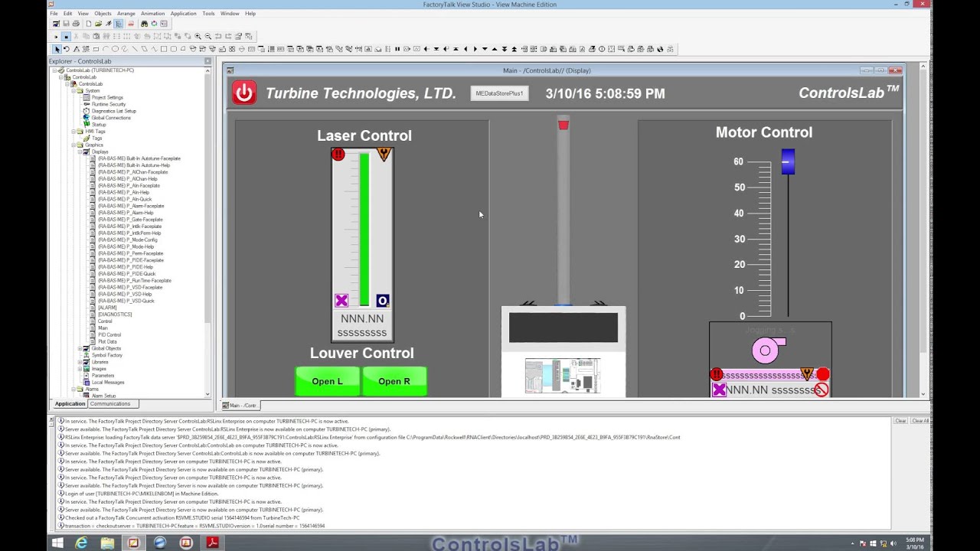The width and height of the screenshot is (980, 551).
Task: Click the red indicator atop center column
Action: click(563, 124)
